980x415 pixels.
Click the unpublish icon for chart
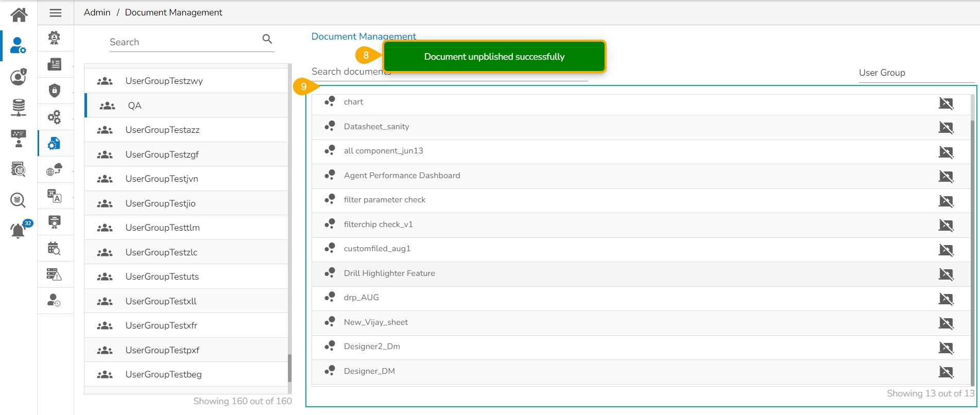(946, 103)
